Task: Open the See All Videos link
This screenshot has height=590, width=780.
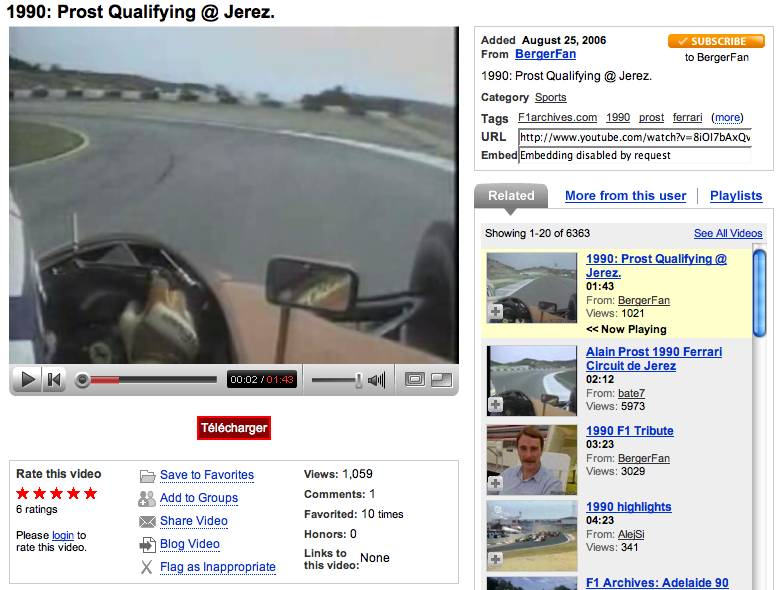Action: coord(728,233)
